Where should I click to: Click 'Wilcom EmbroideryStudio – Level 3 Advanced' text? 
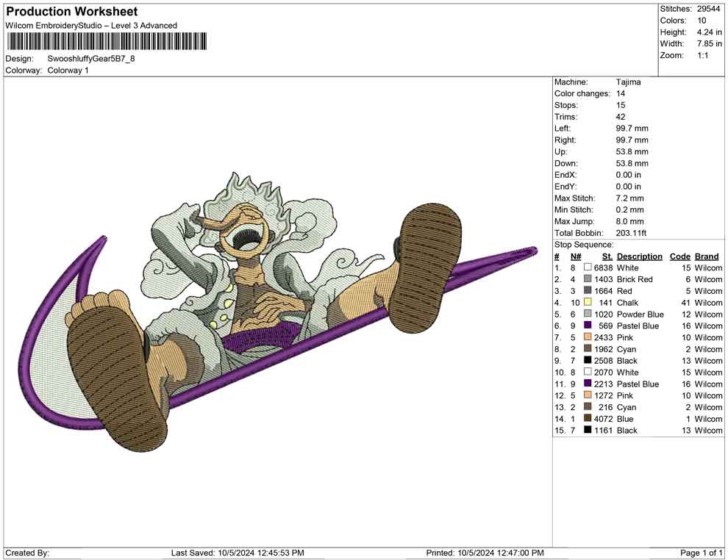91,26
